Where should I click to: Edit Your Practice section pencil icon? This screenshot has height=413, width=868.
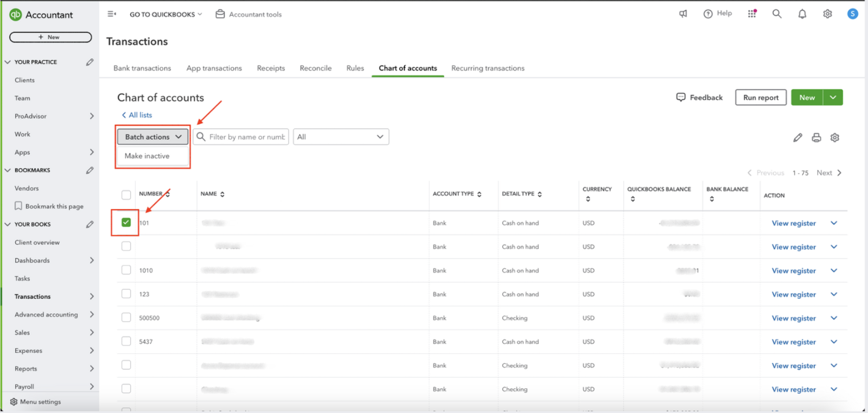pos(90,62)
